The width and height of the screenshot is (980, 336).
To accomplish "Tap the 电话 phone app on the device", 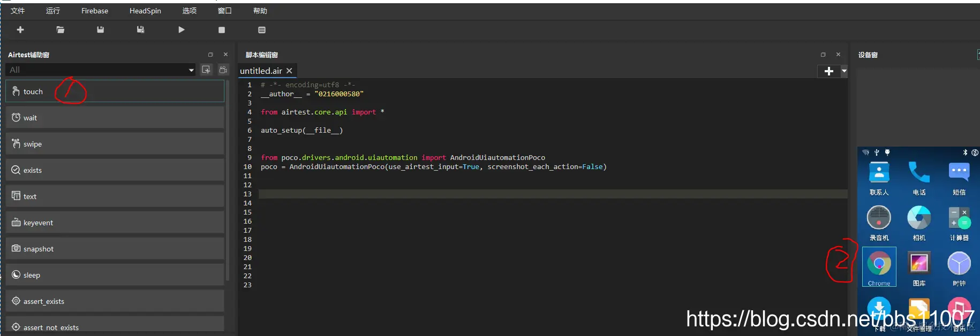I will 919,178.
